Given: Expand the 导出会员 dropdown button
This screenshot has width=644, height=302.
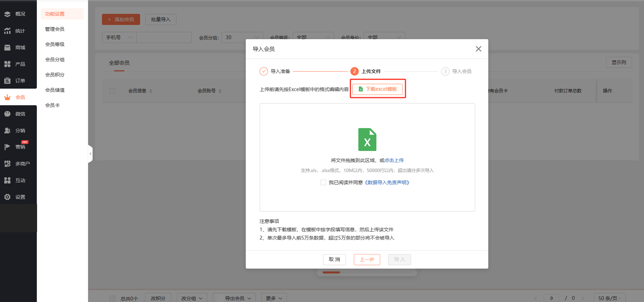Looking at the screenshot, I should point(235,298).
